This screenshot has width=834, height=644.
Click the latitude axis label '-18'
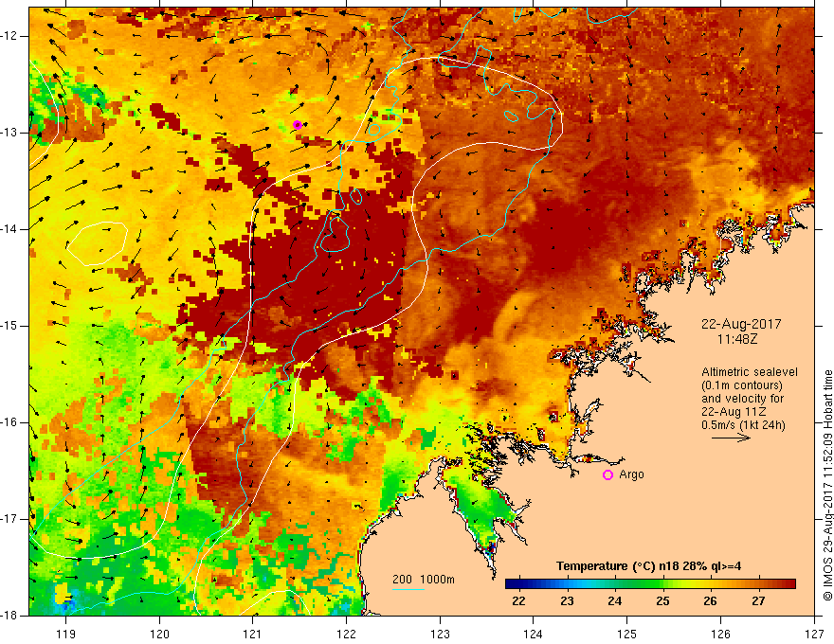pos(9,616)
